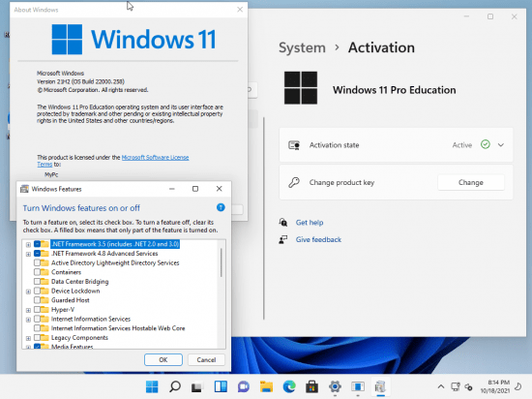Select the Legacy Components label
This screenshot has width=532, height=399.
[x=79, y=338]
